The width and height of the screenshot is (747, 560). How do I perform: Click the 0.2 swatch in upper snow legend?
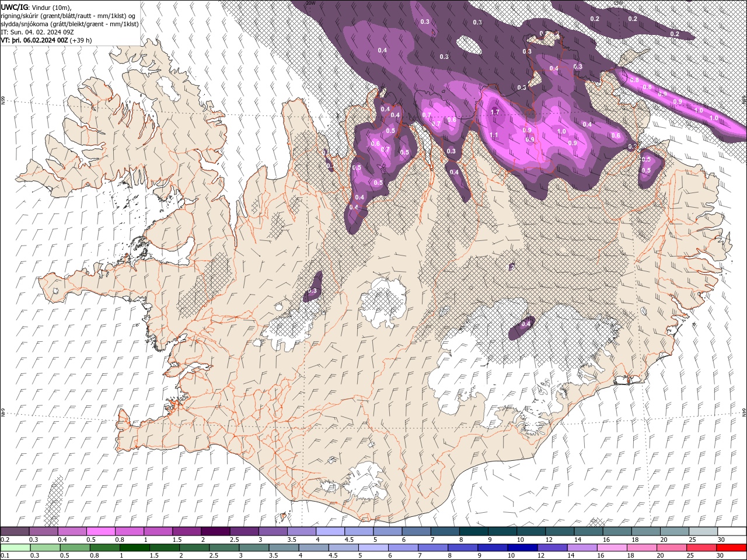point(15,531)
